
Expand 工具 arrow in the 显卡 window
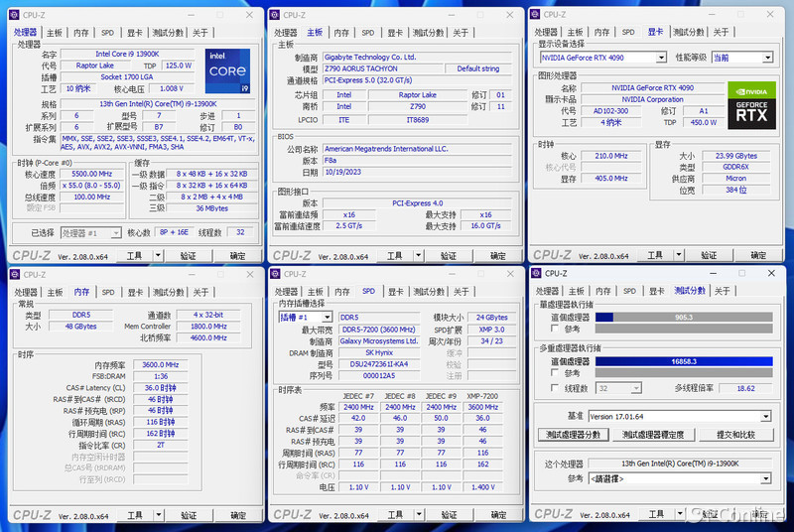679,255
